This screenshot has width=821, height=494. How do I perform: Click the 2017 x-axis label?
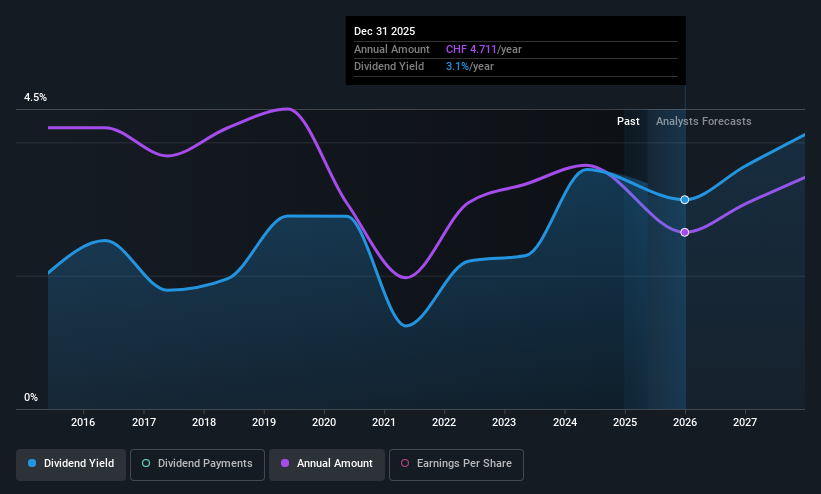144,422
